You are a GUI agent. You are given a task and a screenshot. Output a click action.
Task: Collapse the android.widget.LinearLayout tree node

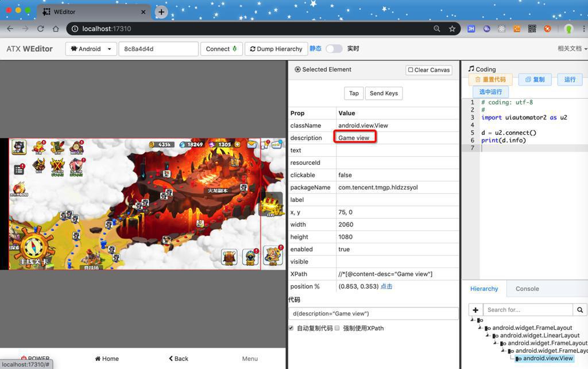pyautogui.click(x=488, y=335)
